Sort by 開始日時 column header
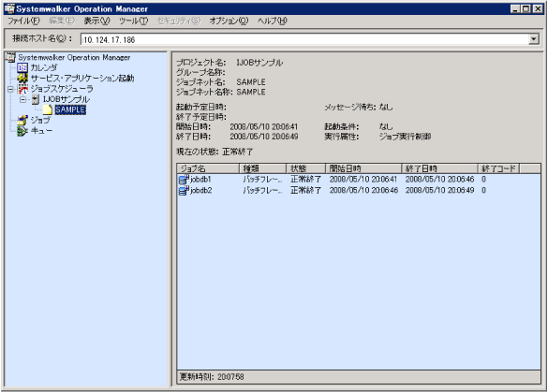 click(363, 168)
